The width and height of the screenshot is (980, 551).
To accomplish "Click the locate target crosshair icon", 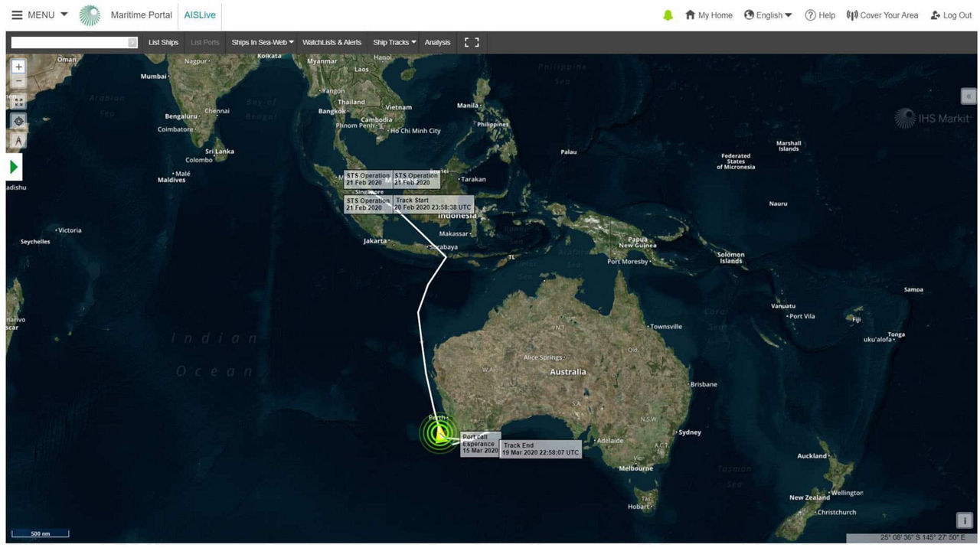I will pyautogui.click(x=19, y=121).
